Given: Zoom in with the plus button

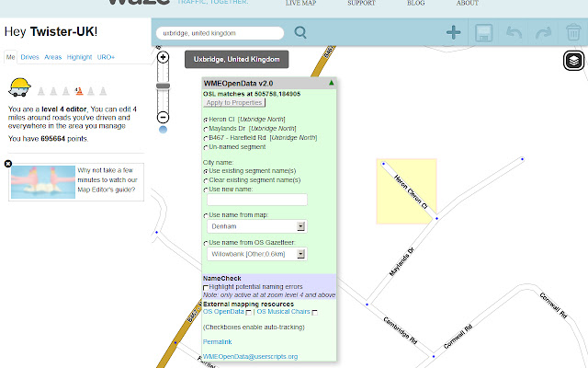Looking at the screenshot, I should pos(163,57).
